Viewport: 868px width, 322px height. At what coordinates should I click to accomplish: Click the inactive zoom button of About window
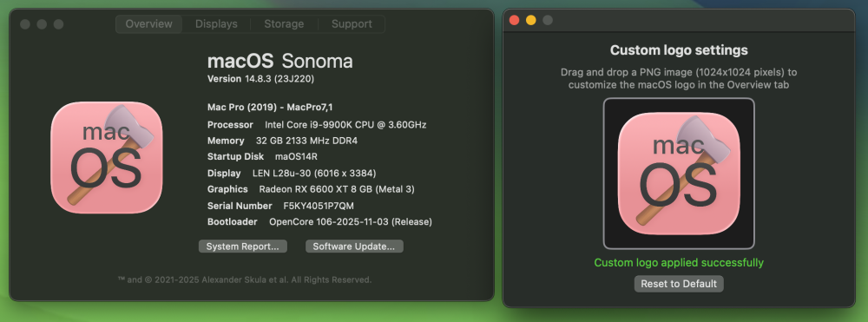coord(58,24)
